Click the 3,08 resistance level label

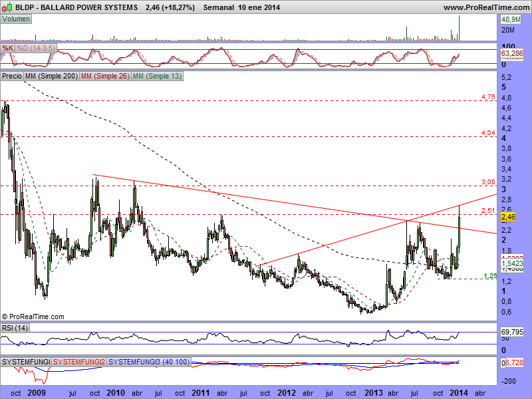(x=488, y=182)
